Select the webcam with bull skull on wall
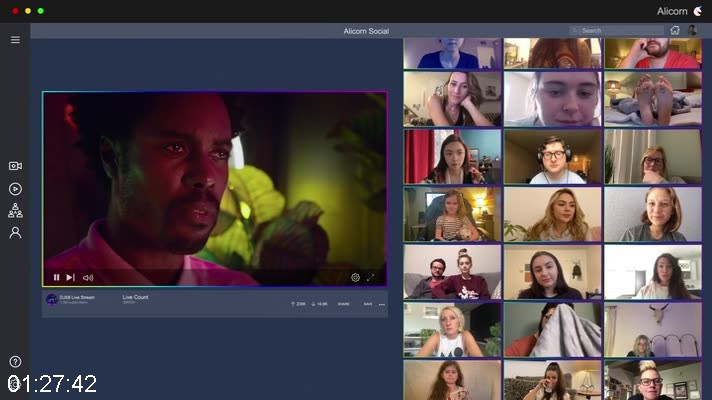The image size is (712, 400). click(653, 330)
